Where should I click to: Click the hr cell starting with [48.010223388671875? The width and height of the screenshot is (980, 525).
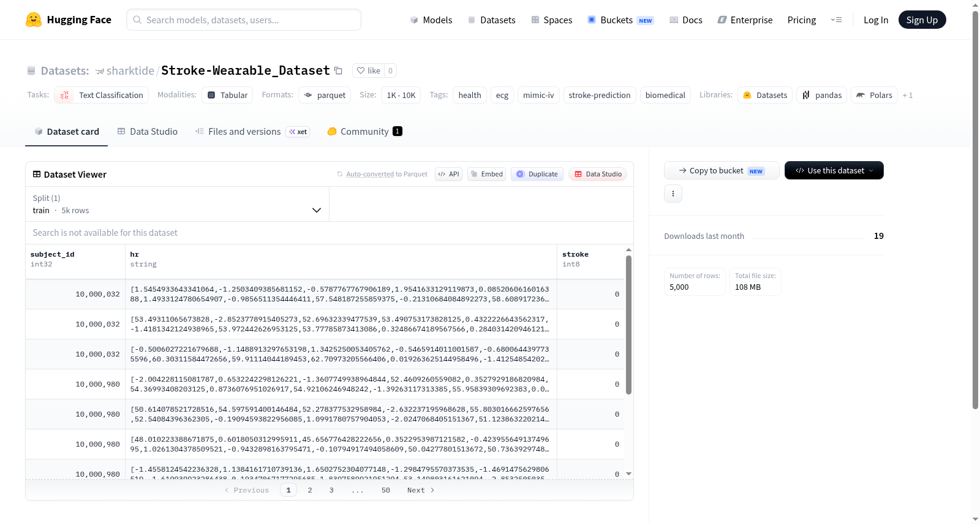coord(341,444)
